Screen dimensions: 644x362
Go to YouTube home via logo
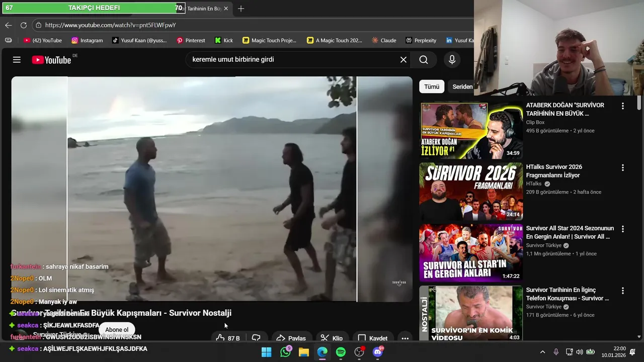tap(51, 60)
